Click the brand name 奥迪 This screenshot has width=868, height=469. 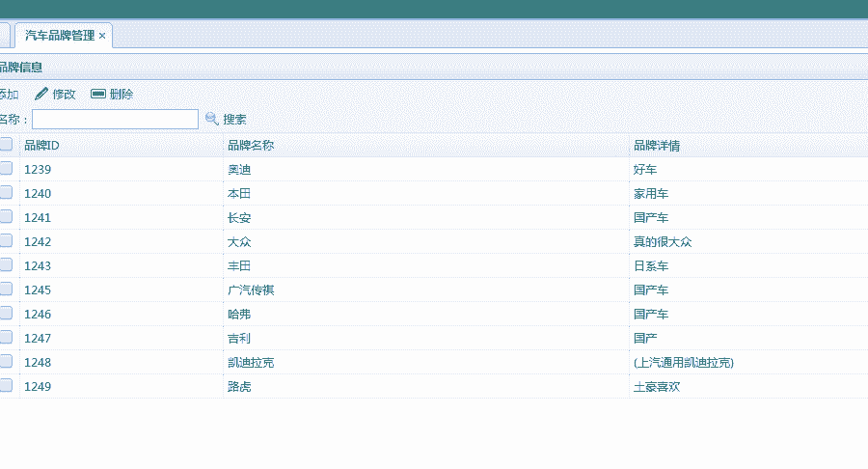tap(239, 170)
